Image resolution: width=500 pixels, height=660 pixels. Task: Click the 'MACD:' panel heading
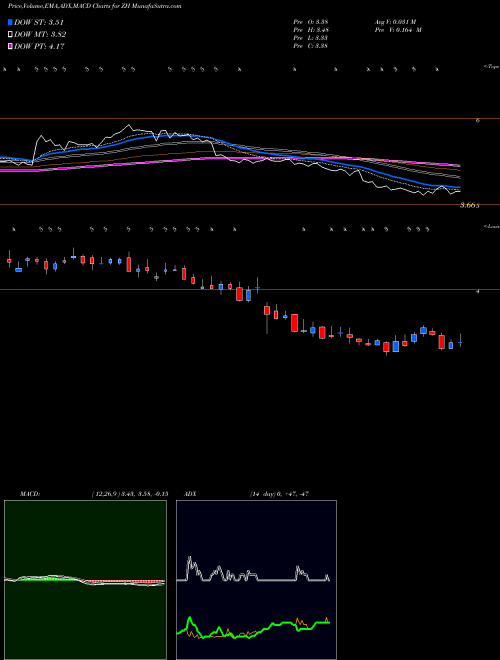pos(30,494)
